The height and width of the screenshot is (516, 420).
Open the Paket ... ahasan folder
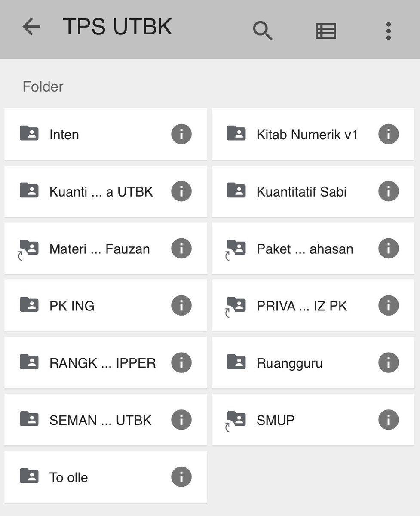(313, 249)
